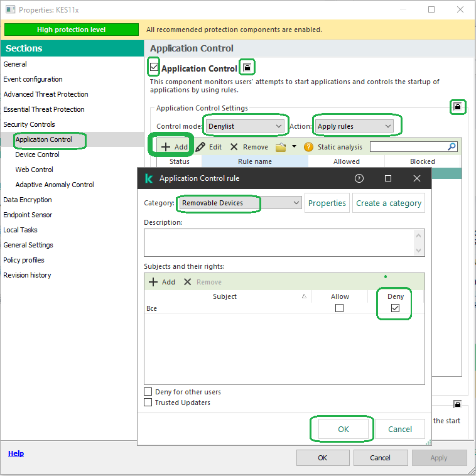Click the Deny column header
The width and height of the screenshot is (476, 476).
click(x=396, y=296)
